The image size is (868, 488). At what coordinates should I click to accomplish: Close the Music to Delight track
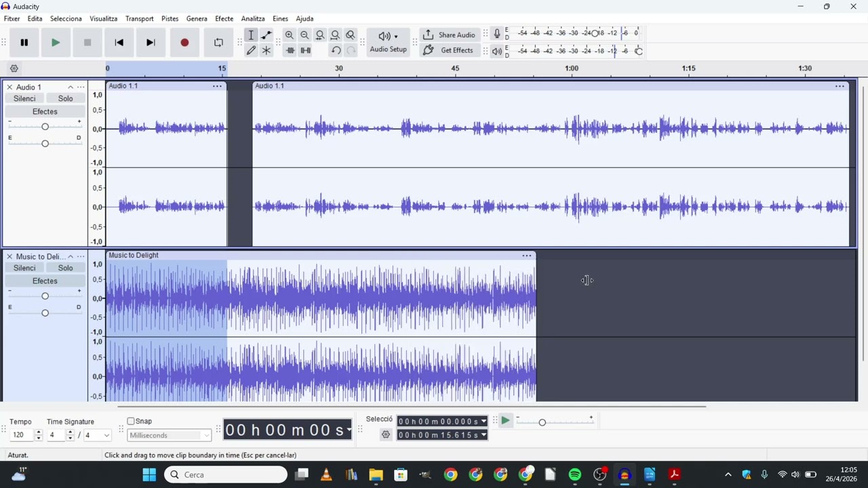(9, 257)
